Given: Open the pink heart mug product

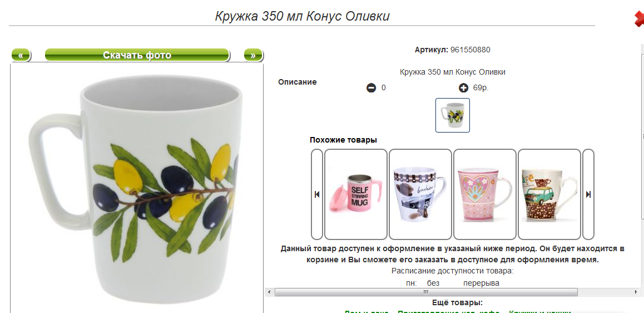Looking at the screenshot, I should click(x=484, y=194).
